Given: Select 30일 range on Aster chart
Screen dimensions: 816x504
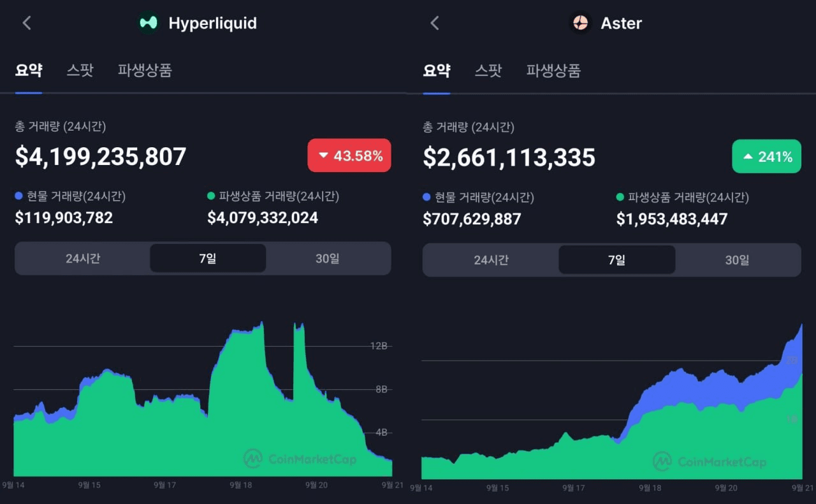Looking at the screenshot, I should 737,260.
